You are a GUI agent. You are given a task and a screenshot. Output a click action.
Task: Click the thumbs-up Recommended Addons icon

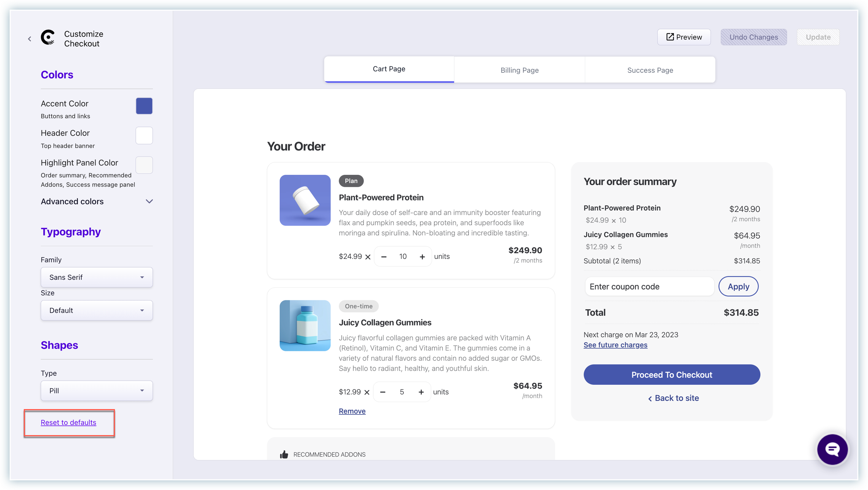coord(284,454)
